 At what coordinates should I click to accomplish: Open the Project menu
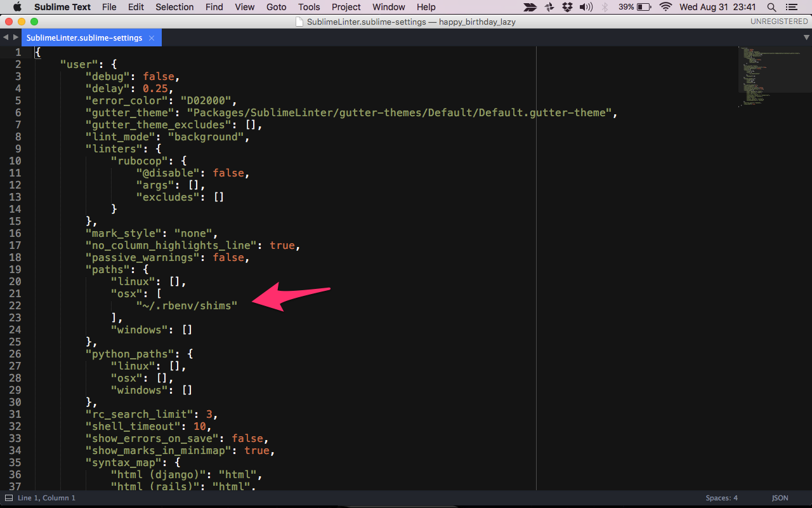point(346,7)
